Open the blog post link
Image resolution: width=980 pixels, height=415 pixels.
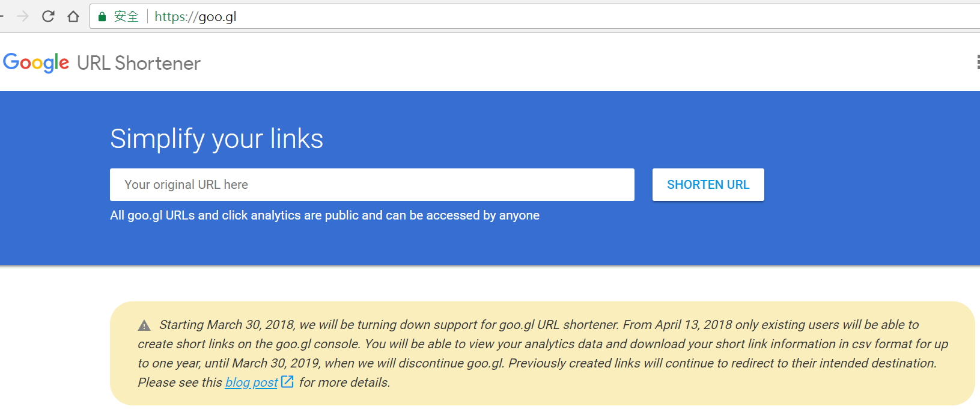coord(251,383)
